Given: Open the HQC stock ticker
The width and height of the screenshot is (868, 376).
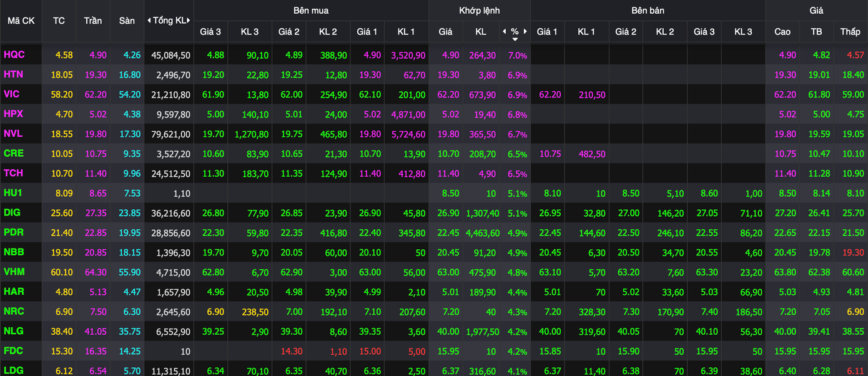Looking at the screenshot, I should 14,55.
